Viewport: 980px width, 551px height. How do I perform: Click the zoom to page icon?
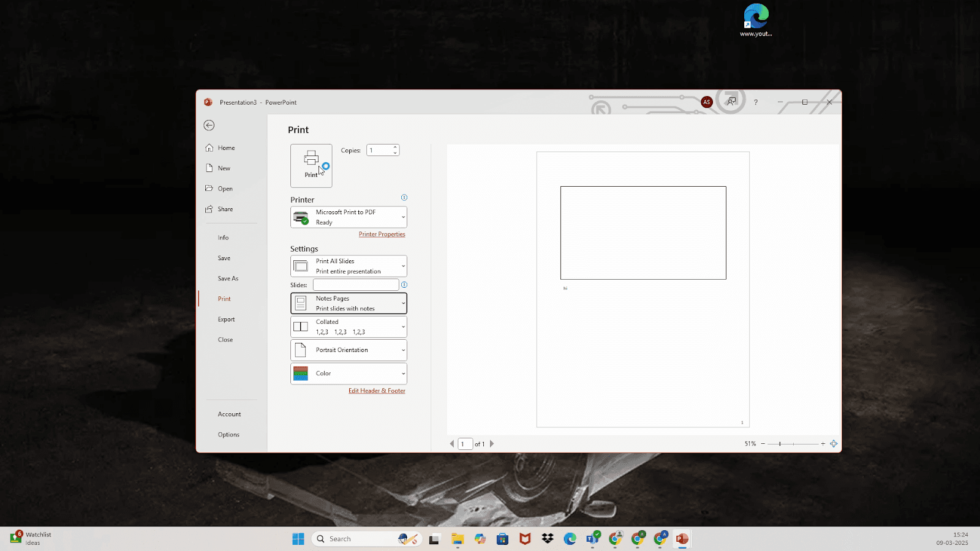click(x=834, y=444)
